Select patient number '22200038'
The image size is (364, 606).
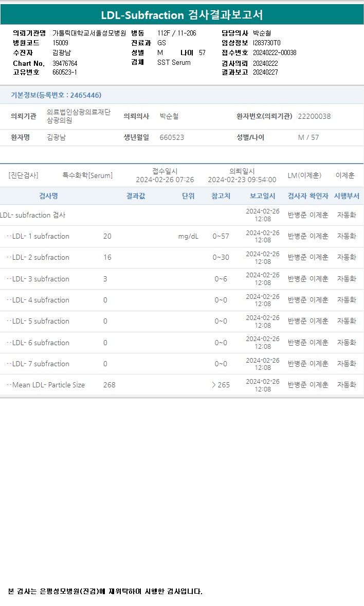click(x=314, y=116)
